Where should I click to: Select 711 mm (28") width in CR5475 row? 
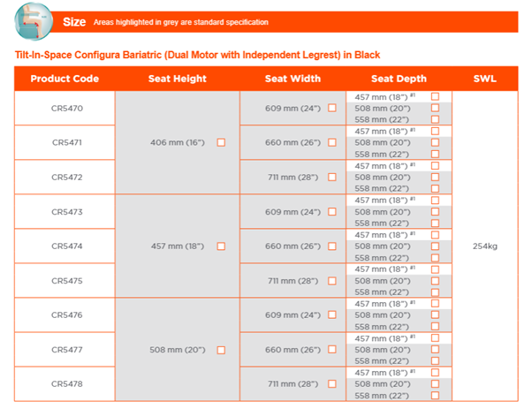pos(332,281)
